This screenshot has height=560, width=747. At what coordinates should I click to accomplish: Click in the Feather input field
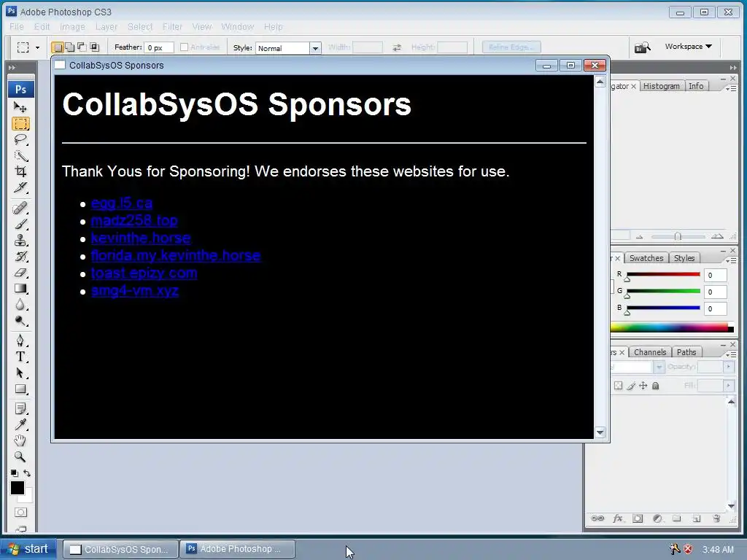tap(159, 47)
